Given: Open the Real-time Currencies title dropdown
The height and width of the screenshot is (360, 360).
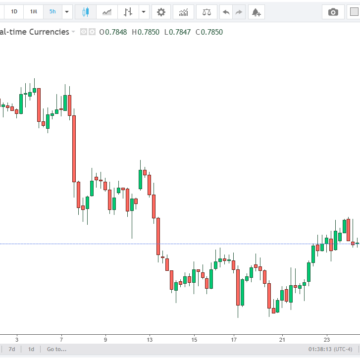Looking at the screenshot, I should [73, 32].
